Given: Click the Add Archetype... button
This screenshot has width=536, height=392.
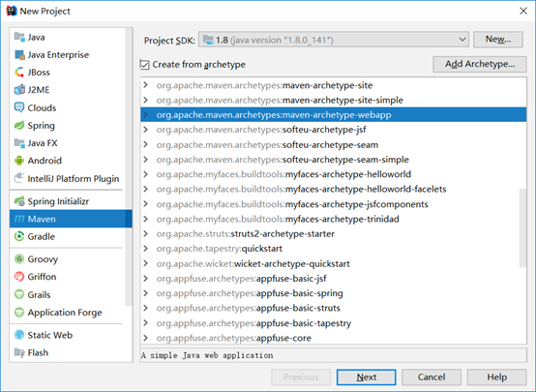Looking at the screenshot, I should pos(480,64).
